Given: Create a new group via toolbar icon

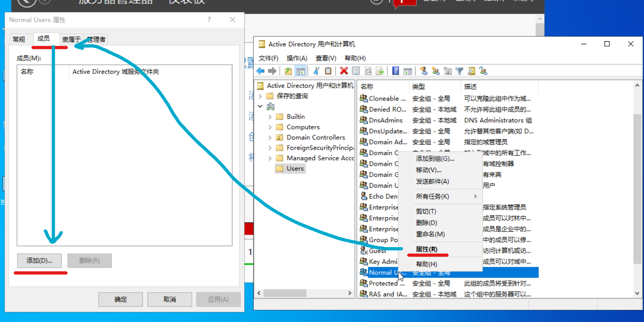Looking at the screenshot, I should pos(436,71).
